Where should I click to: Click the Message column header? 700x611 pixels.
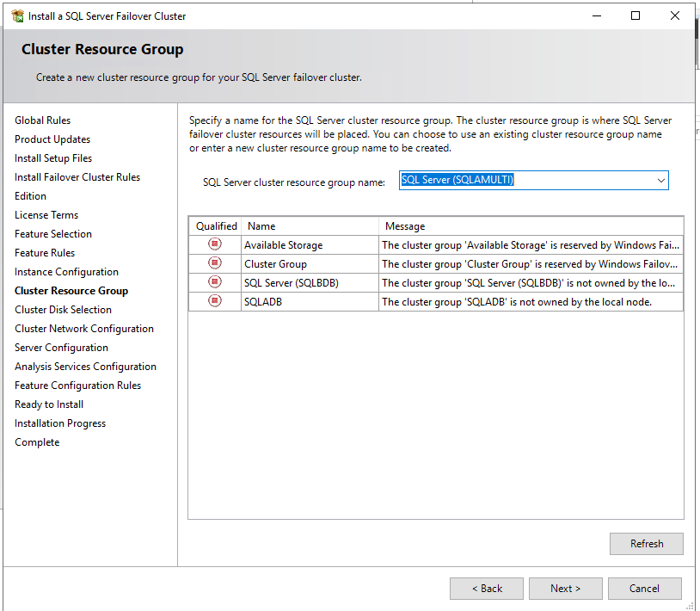pyautogui.click(x=531, y=226)
